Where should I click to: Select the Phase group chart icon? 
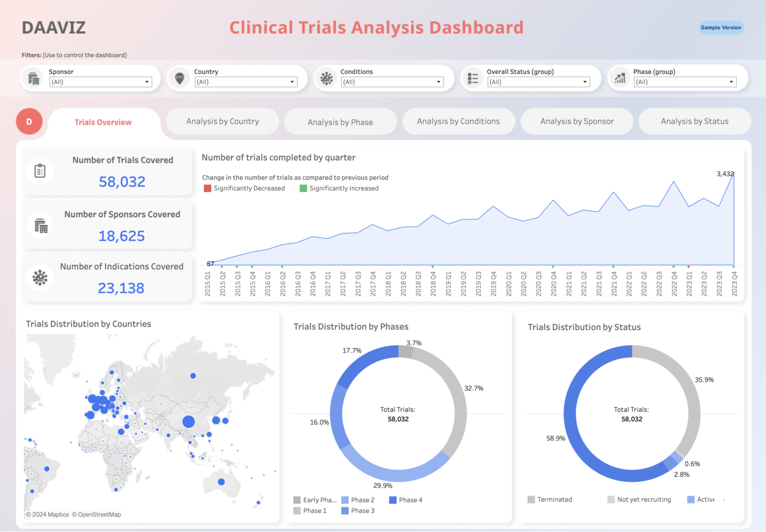[620, 78]
